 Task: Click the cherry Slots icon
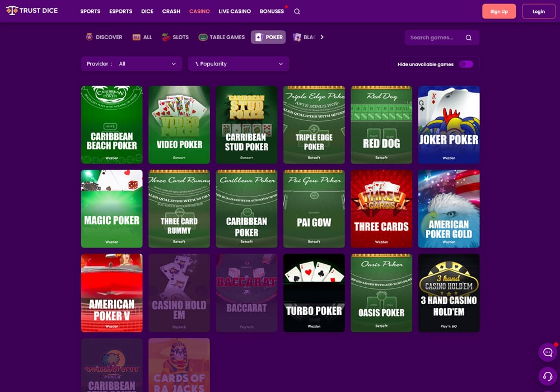click(166, 37)
